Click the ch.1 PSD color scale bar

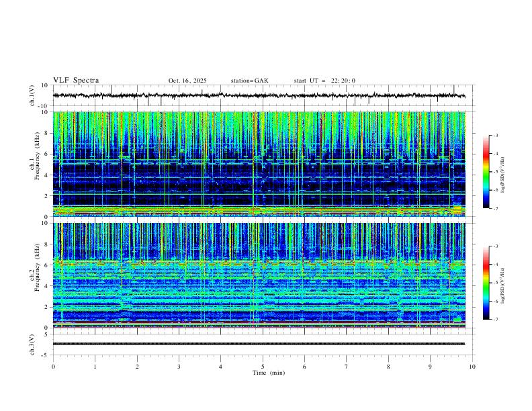[x=486, y=172]
